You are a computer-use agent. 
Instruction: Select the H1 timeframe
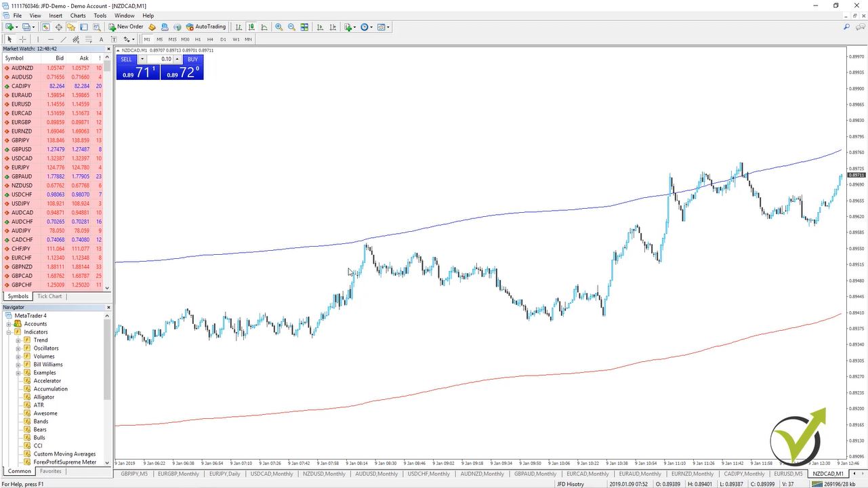click(199, 39)
